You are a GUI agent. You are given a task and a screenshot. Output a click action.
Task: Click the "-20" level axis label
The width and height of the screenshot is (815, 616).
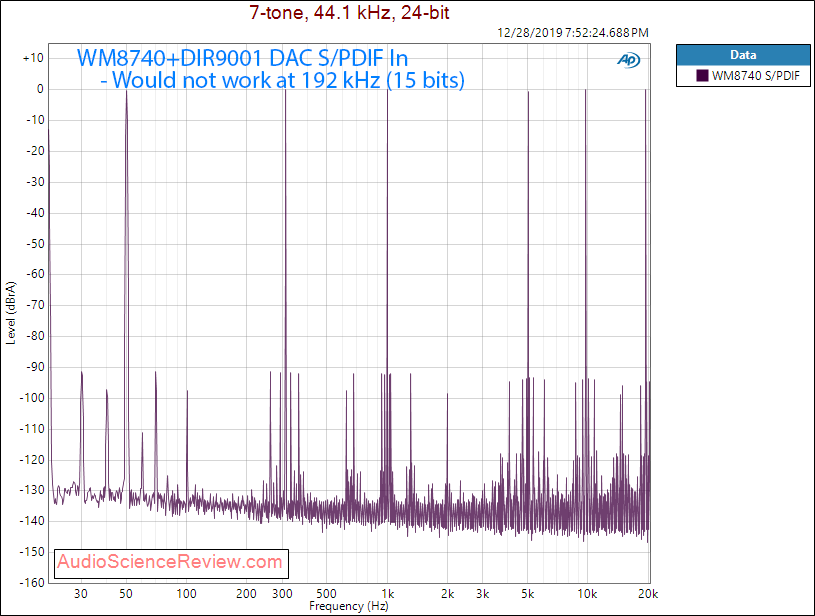[35, 151]
